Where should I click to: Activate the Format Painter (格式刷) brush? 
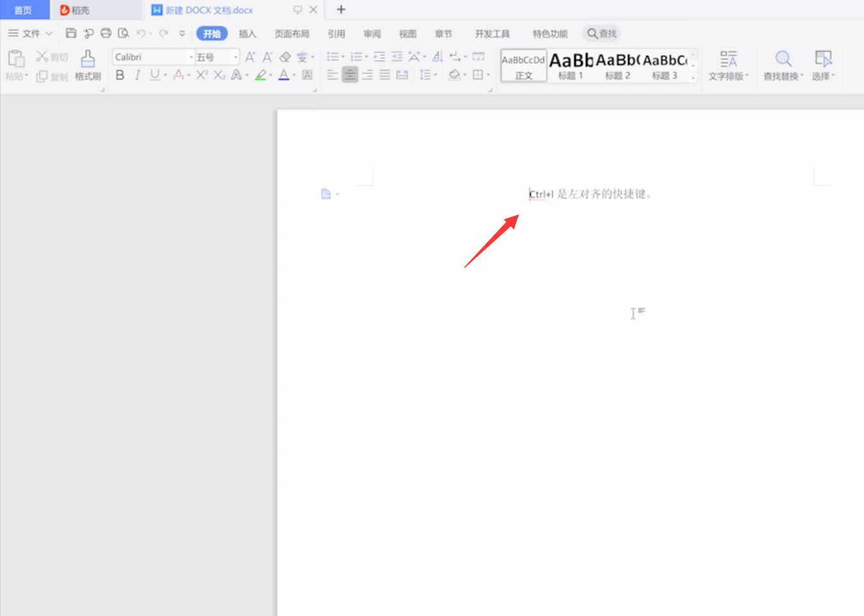pos(88,66)
